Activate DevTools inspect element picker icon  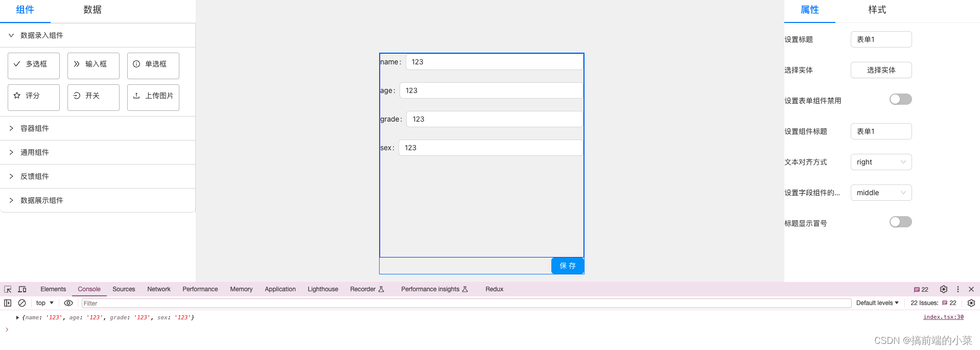tap(8, 289)
